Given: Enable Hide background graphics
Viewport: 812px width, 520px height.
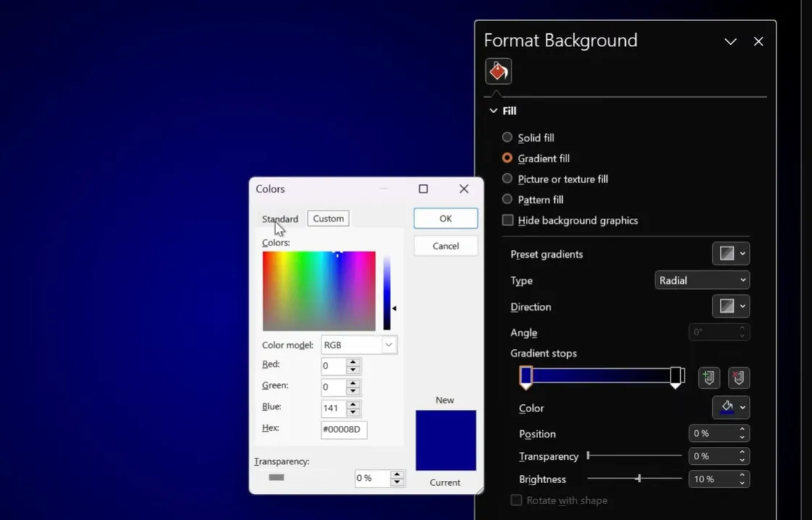Looking at the screenshot, I should [508, 220].
